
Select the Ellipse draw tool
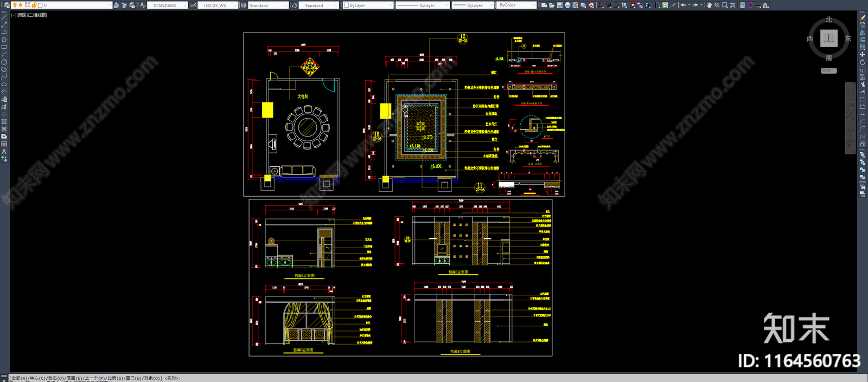point(4,85)
